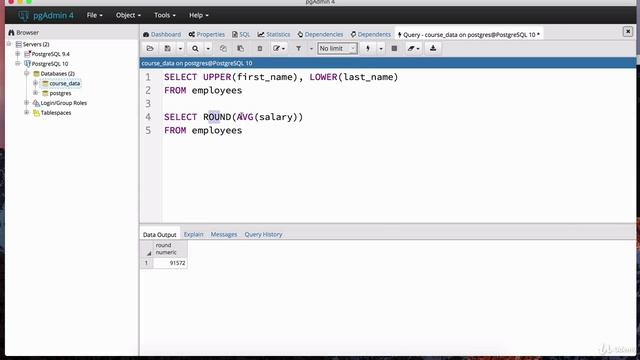The width and height of the screenshot is (640, 360).
Task: Open the Explain tab
Action: (x=193, y=234)
